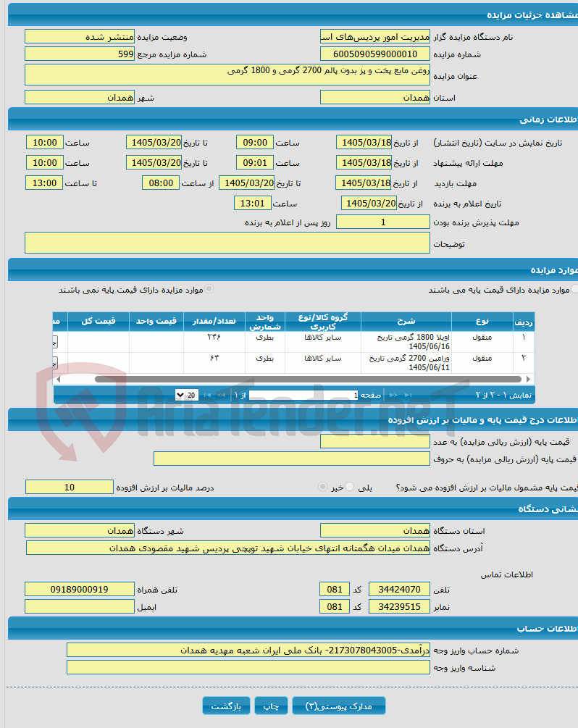Click the شهر field showing همدان at top
578x728 pixels.
[80, 98]
